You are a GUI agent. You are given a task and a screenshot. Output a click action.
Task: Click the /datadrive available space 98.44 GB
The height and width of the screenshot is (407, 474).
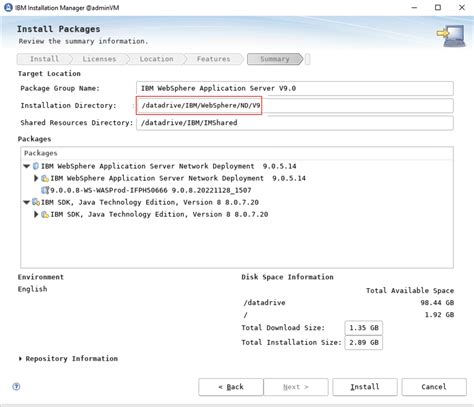437,303
